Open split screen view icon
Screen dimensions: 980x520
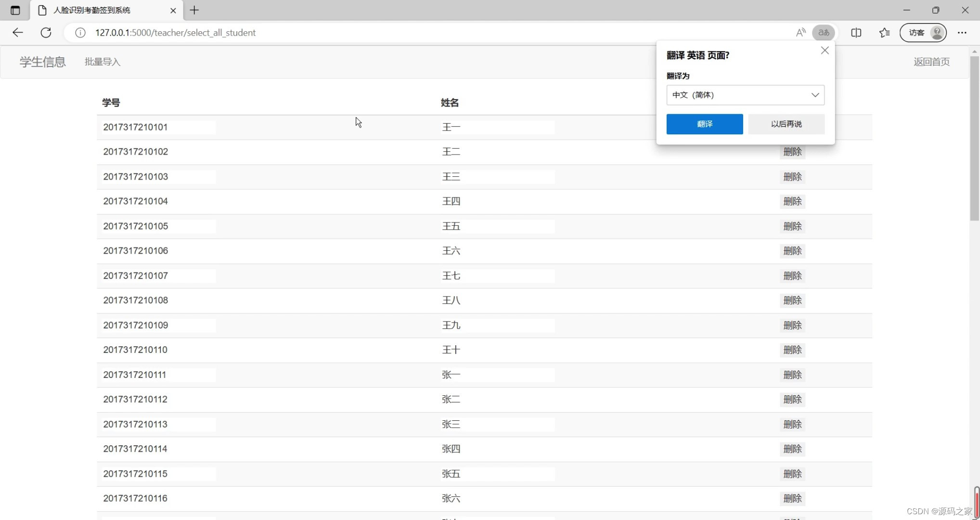(x=856, y=32)
